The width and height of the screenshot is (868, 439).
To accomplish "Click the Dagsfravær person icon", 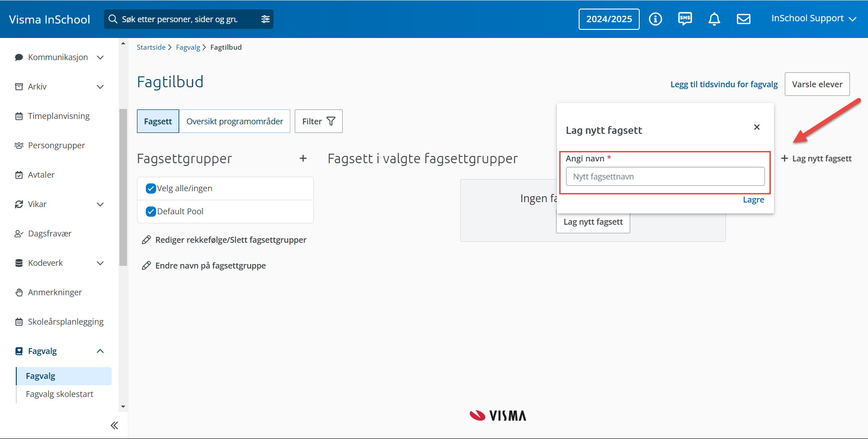I will pyautogui.click(x=19, y=234).
